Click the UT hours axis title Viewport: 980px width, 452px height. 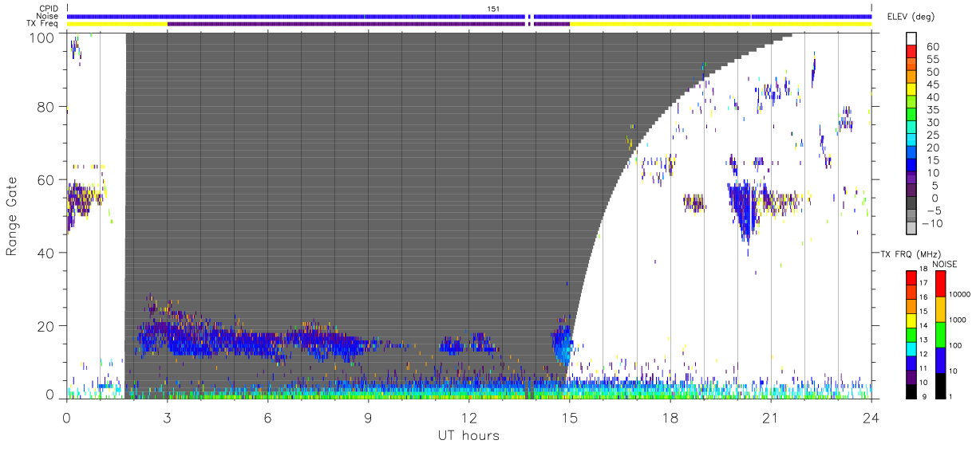[x=468, y=435]
